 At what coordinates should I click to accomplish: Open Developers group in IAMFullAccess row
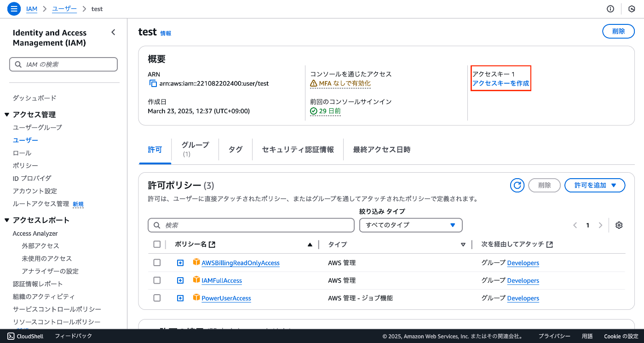click(523, 280)
